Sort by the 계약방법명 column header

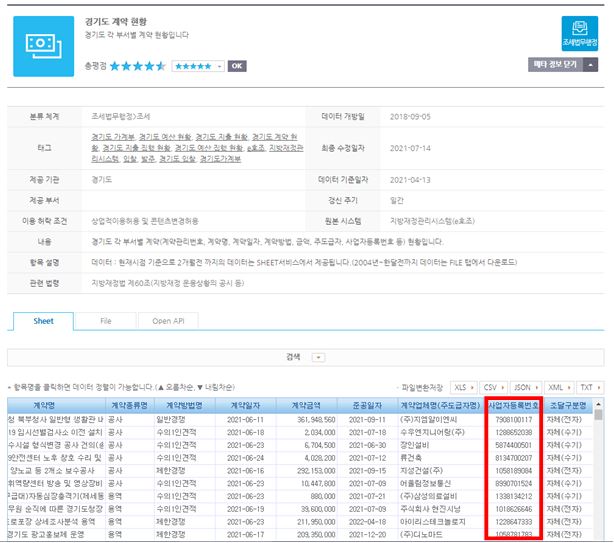184,406
